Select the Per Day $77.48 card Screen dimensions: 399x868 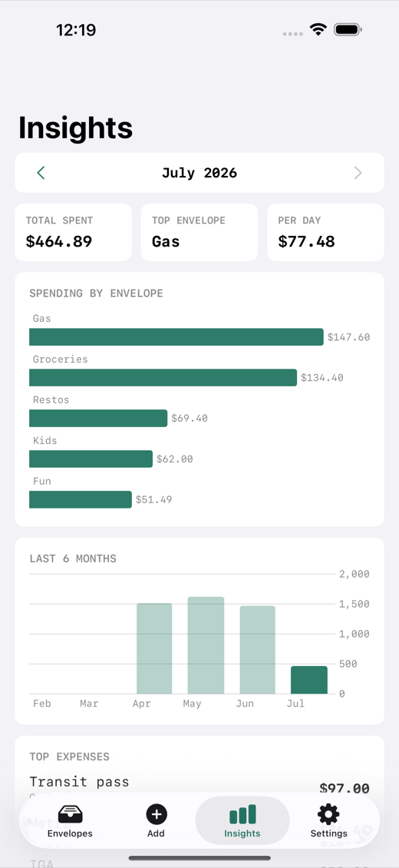[325, 233]
